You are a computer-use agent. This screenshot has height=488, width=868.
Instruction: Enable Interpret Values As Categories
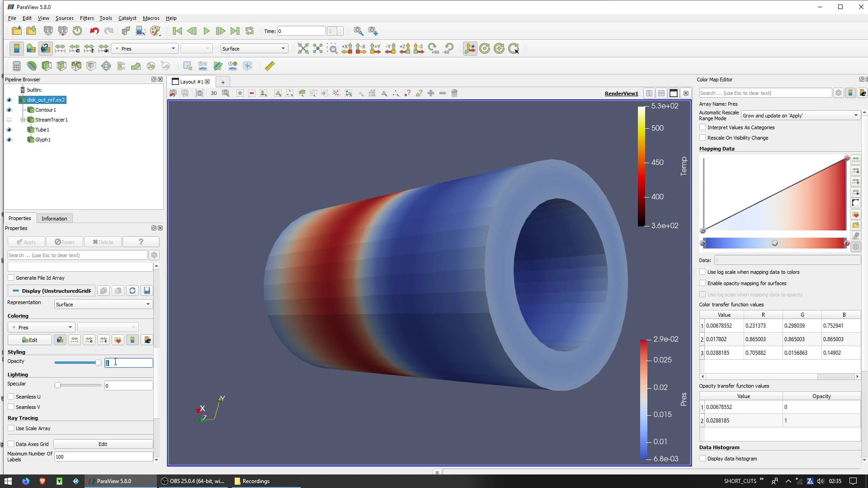pos(703,127)
